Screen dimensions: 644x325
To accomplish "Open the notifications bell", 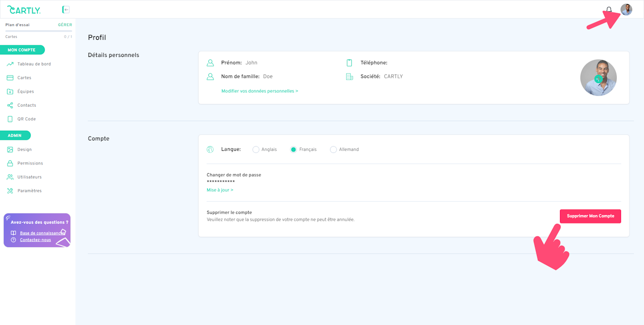I will tap(609, 10).
